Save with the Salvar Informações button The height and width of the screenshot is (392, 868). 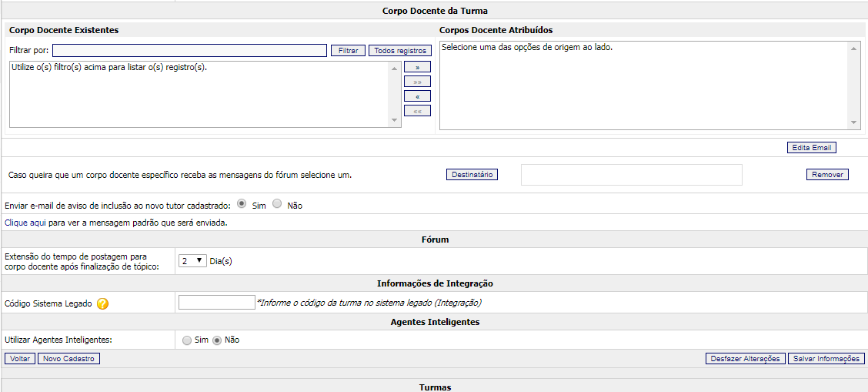pos(826,359)
